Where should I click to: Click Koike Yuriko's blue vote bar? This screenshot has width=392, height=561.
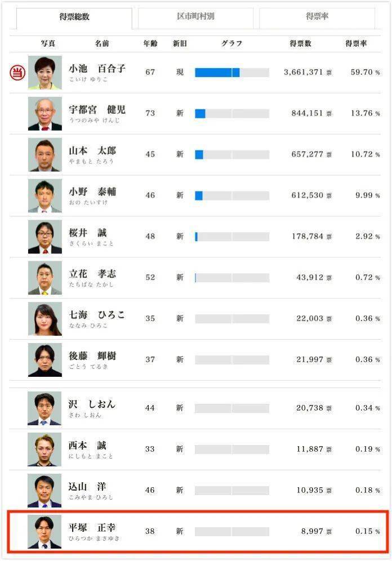pyautogui.click(x=217, y=72)
